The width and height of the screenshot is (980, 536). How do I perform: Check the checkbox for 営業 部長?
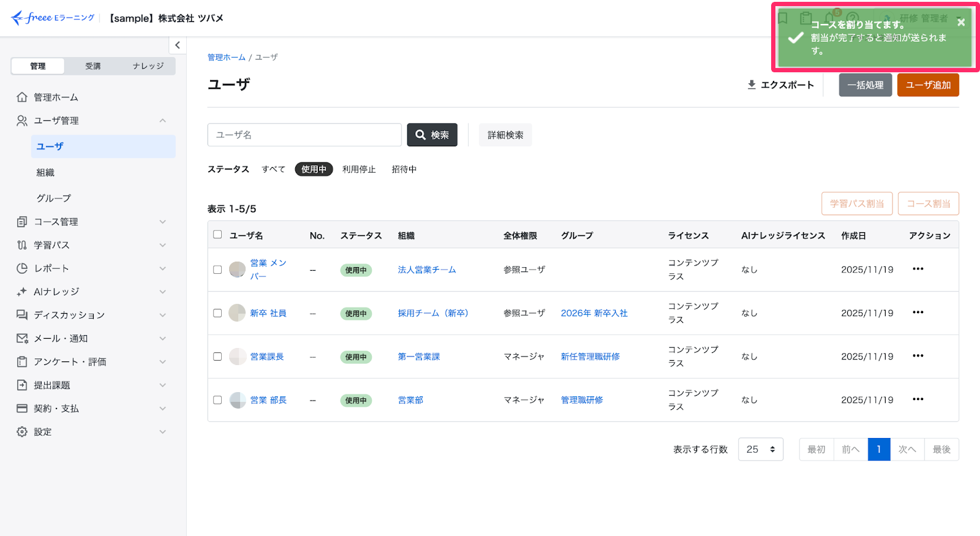(217, 400)
